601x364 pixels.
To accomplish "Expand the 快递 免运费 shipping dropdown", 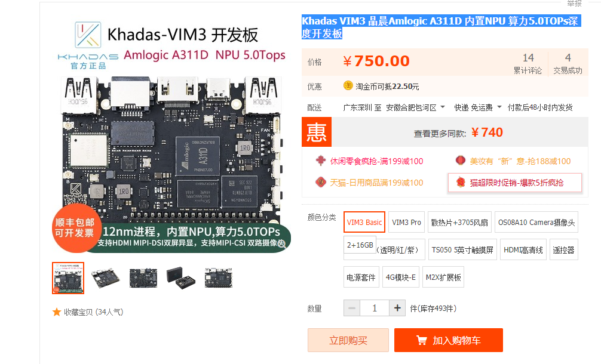I will [x=499, y=107].
